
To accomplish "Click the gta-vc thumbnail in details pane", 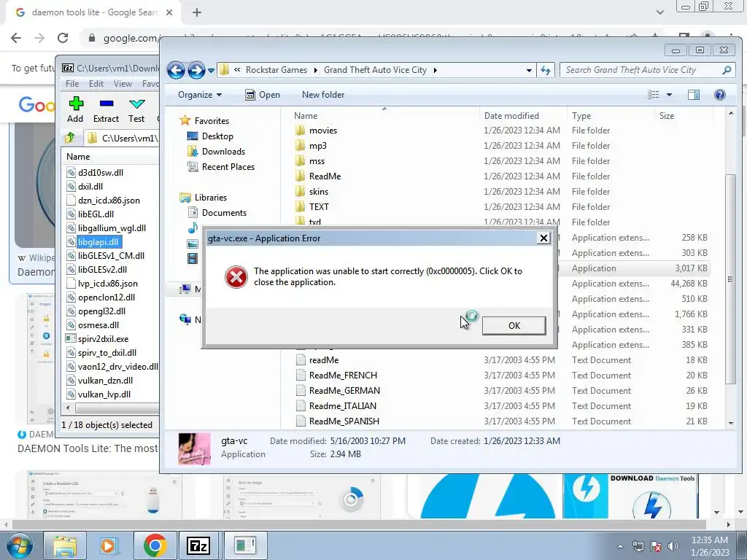I will point(194,448).
